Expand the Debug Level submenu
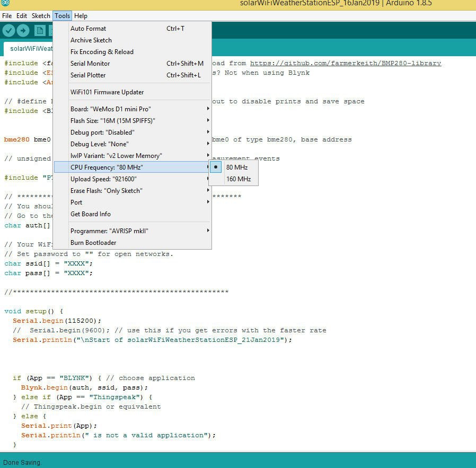The height and width of the screenshot is (468, 476). click(132, 144)
